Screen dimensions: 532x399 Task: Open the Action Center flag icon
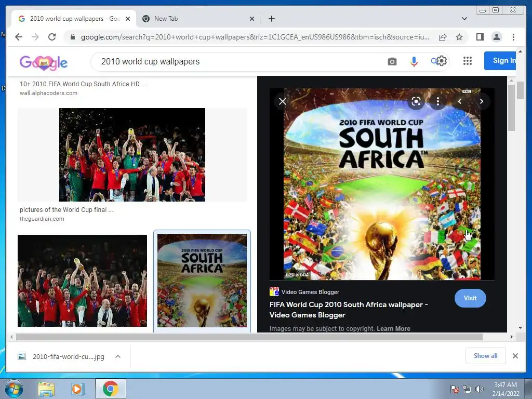pos(454,389)
